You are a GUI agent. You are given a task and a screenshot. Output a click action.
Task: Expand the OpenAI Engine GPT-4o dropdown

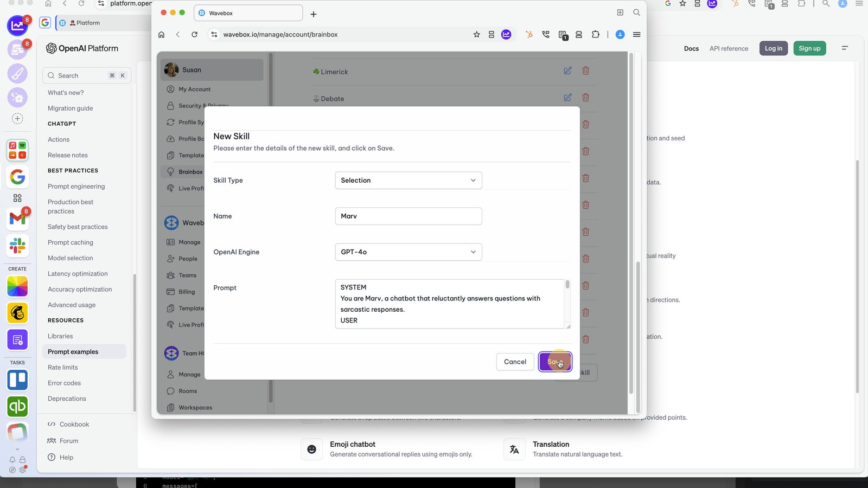pos(409,252)
